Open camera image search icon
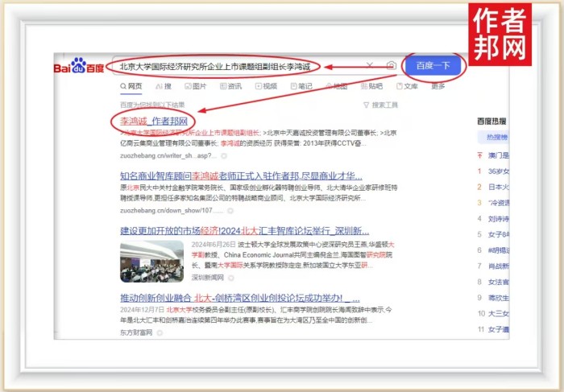The height and width of the screenshot is (392, 564). tap(390, 66)
